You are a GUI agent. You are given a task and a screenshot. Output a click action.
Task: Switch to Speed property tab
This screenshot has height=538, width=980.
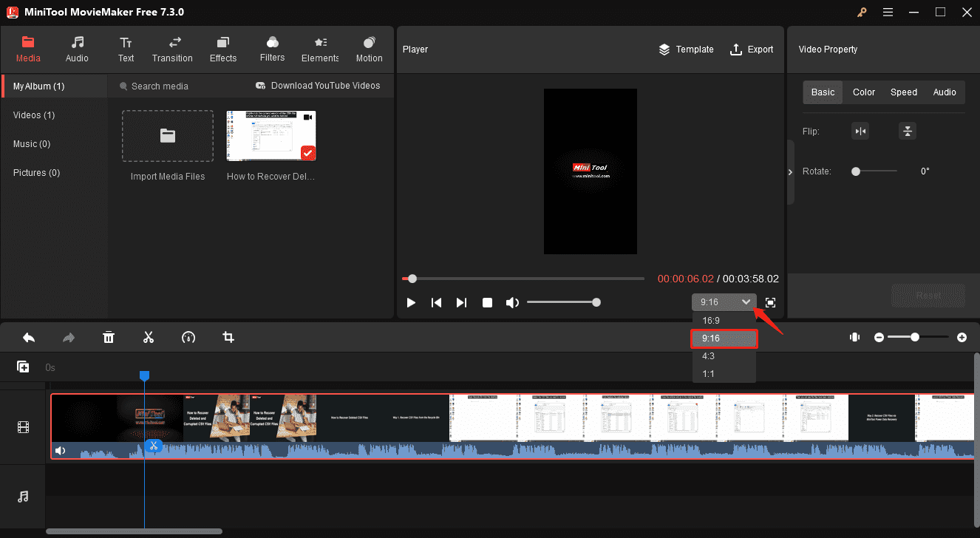[x=904, y=92]
